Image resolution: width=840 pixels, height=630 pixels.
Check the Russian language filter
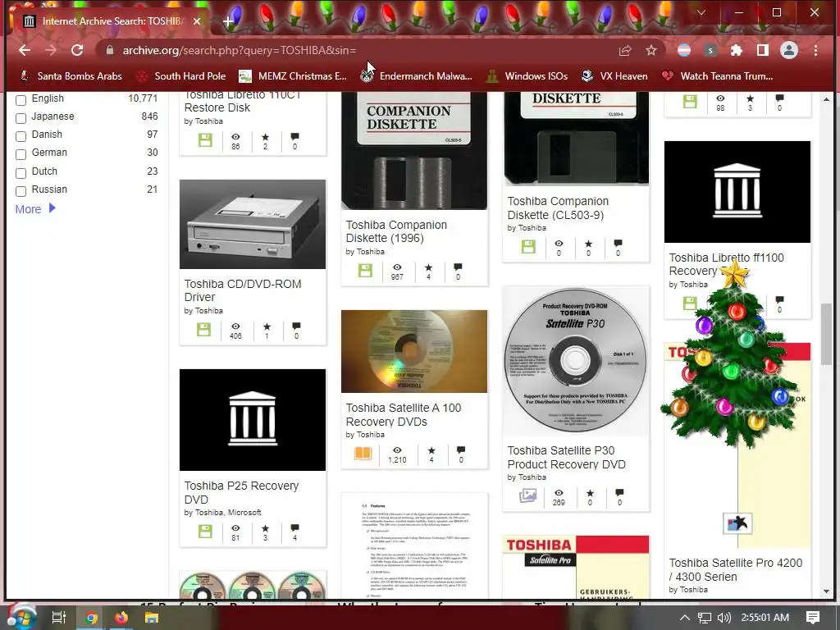pos(21,191)
